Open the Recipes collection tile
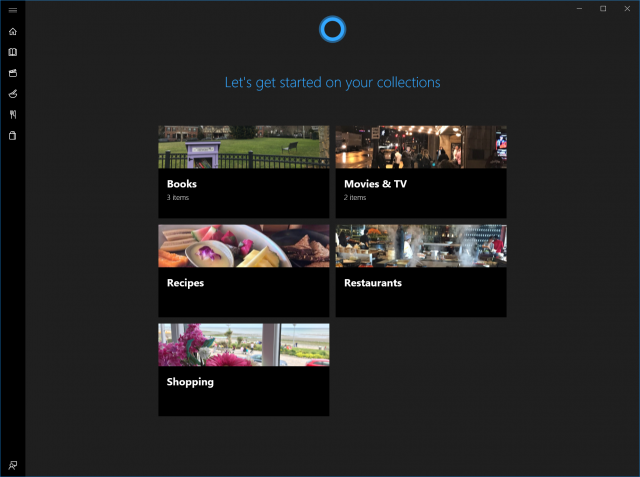Screen dimensions: 640x477 tap(243, 291)
